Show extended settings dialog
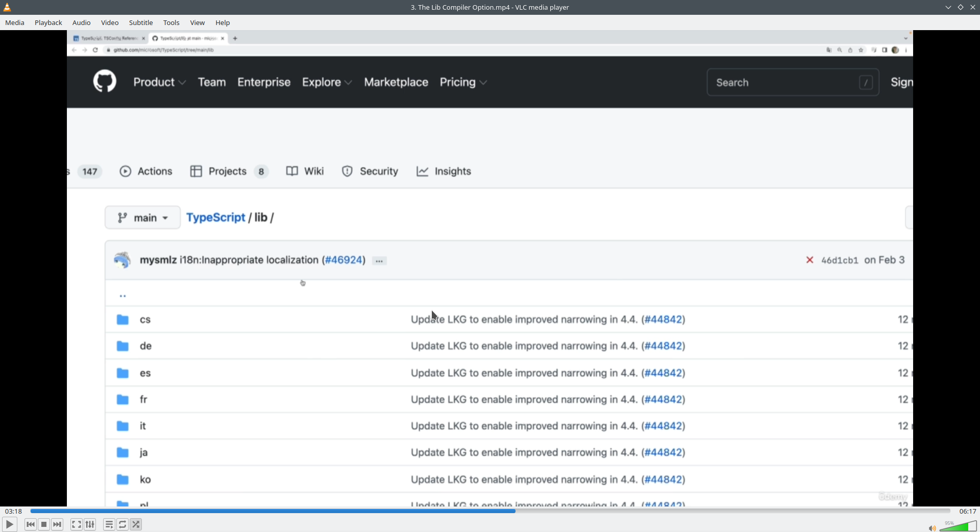 point(90,524)
